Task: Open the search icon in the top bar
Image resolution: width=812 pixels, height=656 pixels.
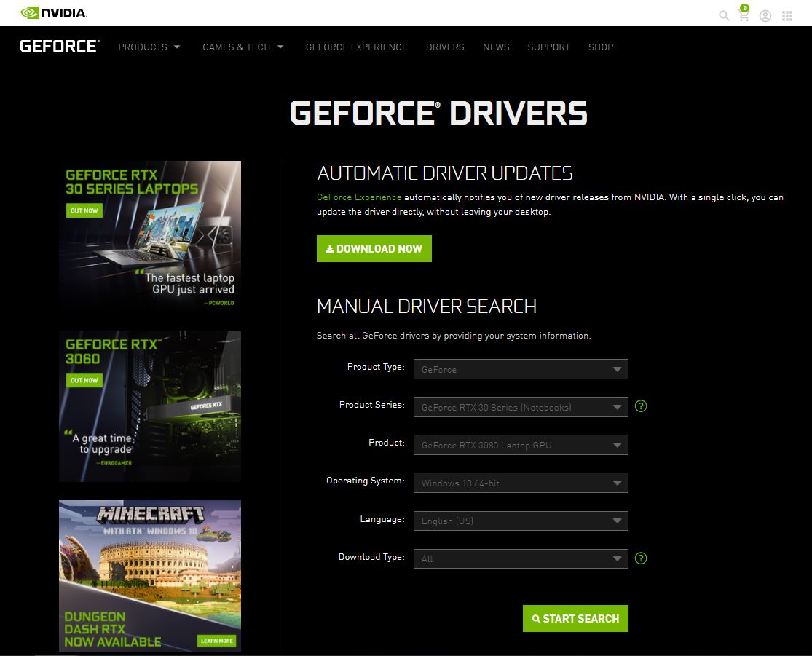Action: (x=723, y=15)
